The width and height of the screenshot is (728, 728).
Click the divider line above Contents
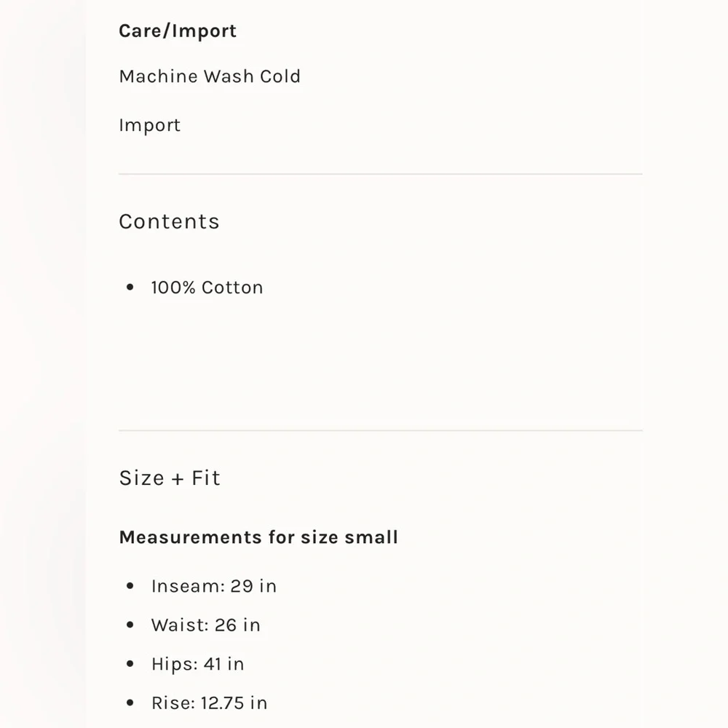click(x=380, y=174)
